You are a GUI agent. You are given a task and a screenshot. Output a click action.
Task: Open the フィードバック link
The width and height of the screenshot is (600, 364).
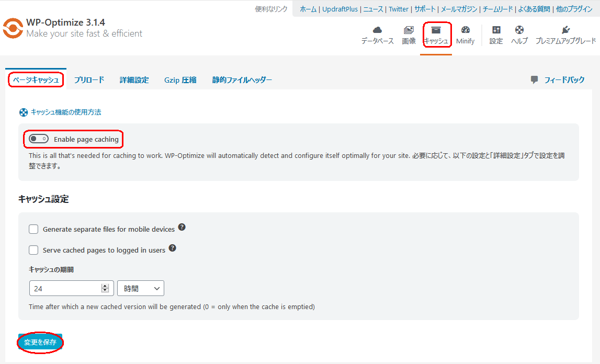564,79
